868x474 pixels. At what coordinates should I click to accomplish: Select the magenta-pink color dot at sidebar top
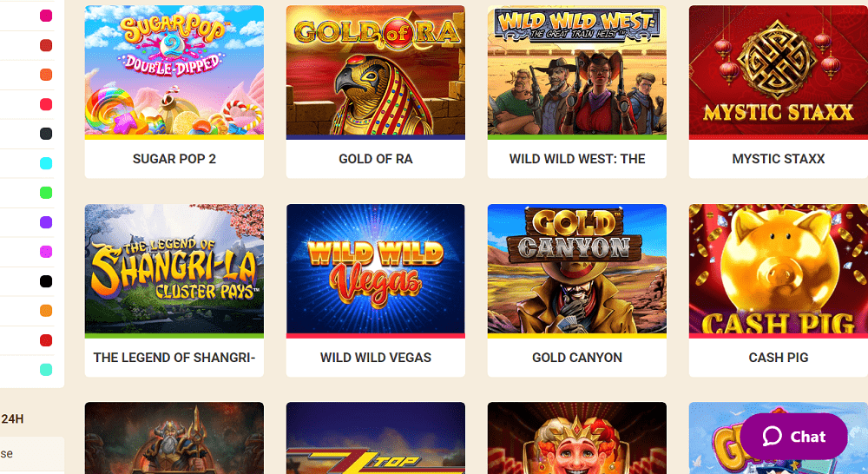[x=46, y=16]
